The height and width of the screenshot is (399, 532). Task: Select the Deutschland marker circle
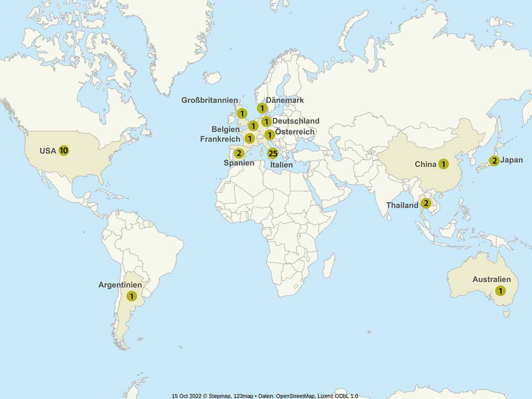click(x=266, y=121)
